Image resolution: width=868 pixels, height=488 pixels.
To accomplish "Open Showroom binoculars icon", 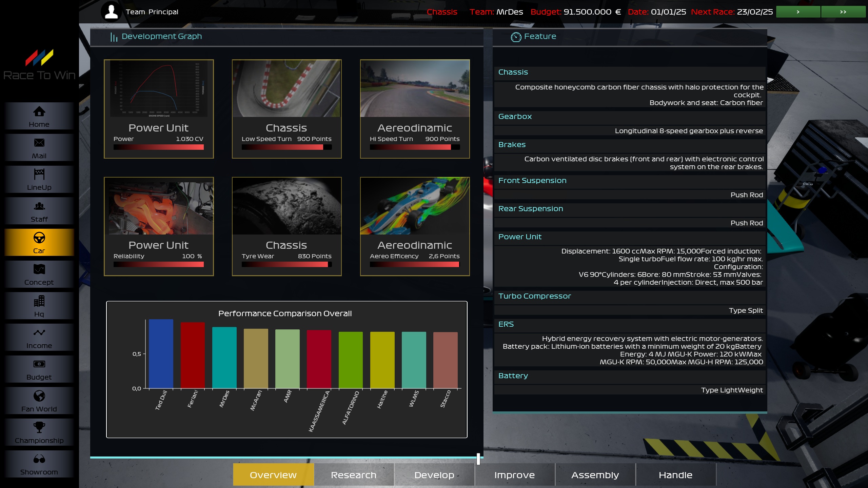I will tap(39, 459).
